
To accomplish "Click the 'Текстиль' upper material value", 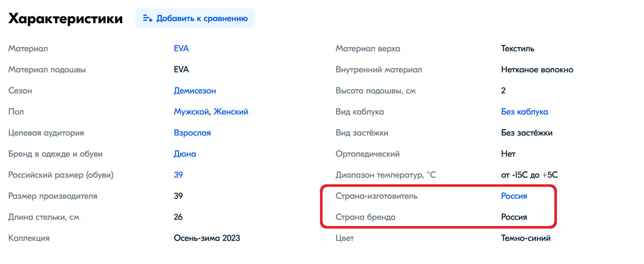I will (x=518, y=48).
